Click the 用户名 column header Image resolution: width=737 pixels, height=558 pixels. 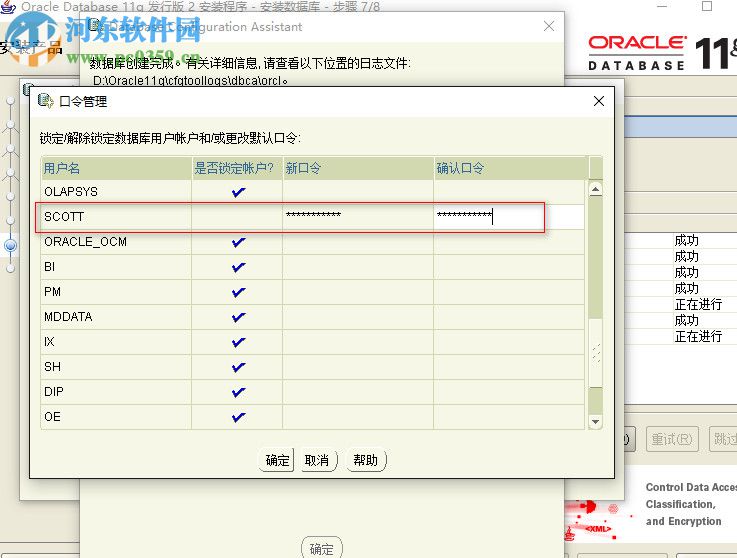[116, 168]
